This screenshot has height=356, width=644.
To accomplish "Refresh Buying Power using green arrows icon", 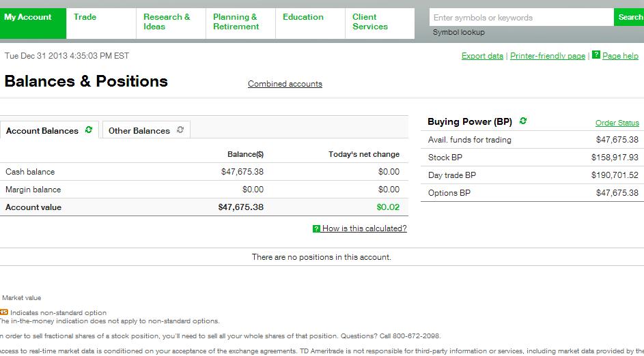I will (x=523, y=121).
